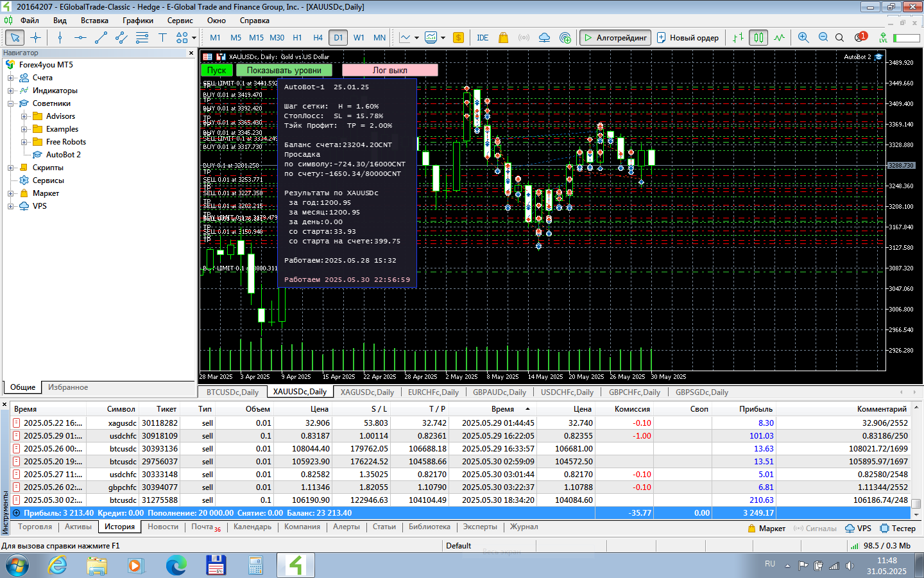Open the Эксперты tab

tap(480, 527)
